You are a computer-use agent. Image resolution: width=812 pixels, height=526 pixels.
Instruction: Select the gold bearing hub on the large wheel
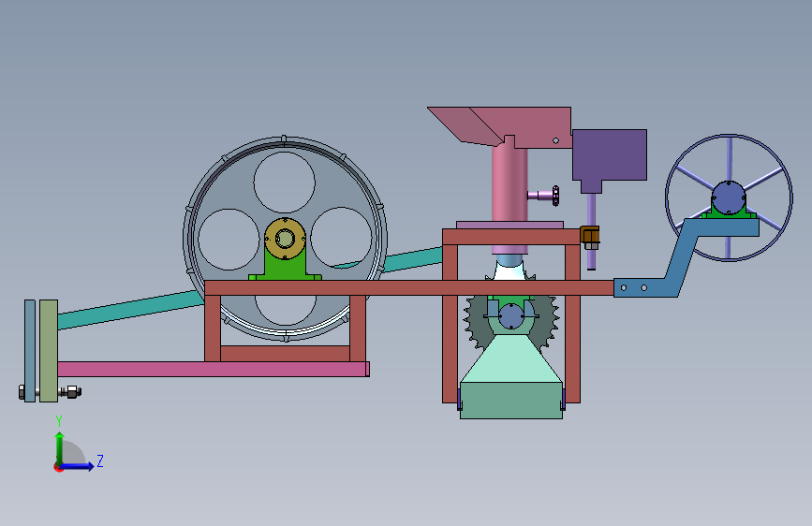(x=285, y=239)
